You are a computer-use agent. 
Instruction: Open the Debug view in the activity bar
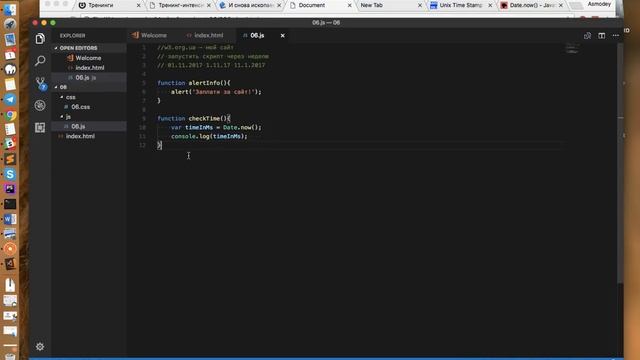(x=40, y=105)
